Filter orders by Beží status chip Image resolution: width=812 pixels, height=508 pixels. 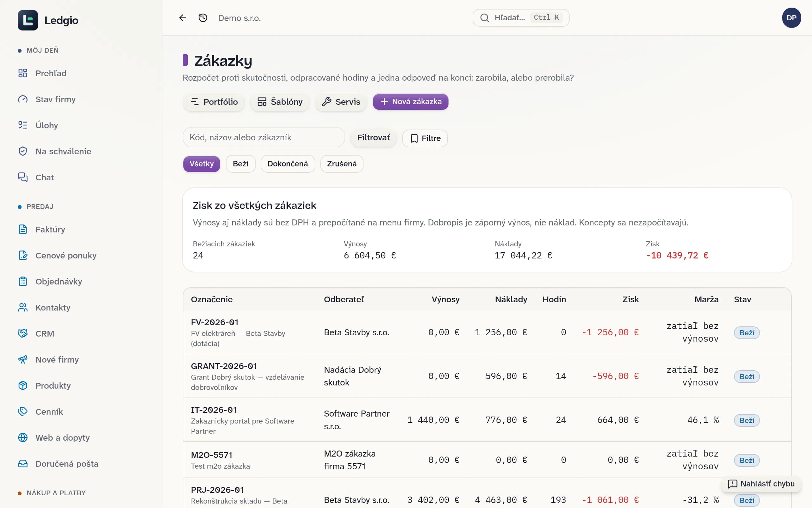click(x=240, y=164)
